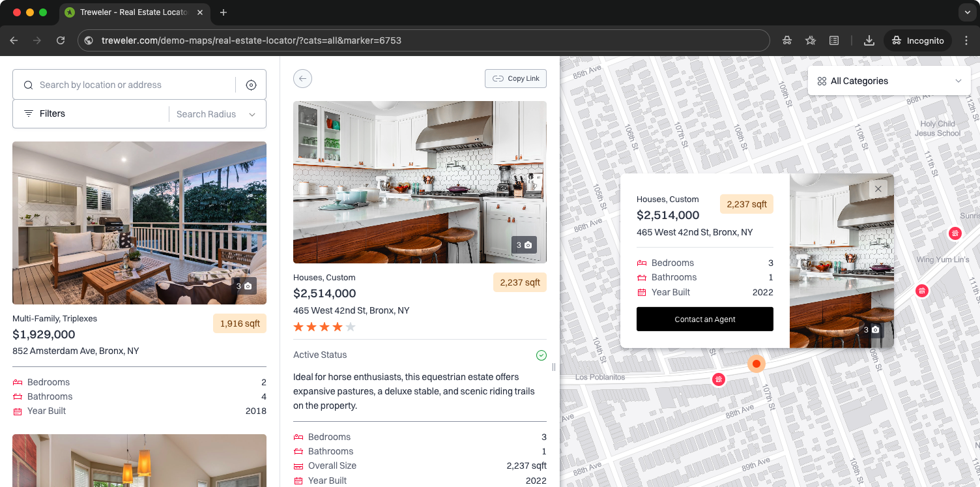The width and height of the screenshot is (980, 487).
Task: Click the incognito tracking protection icon in toolbar
Action: 787,40
